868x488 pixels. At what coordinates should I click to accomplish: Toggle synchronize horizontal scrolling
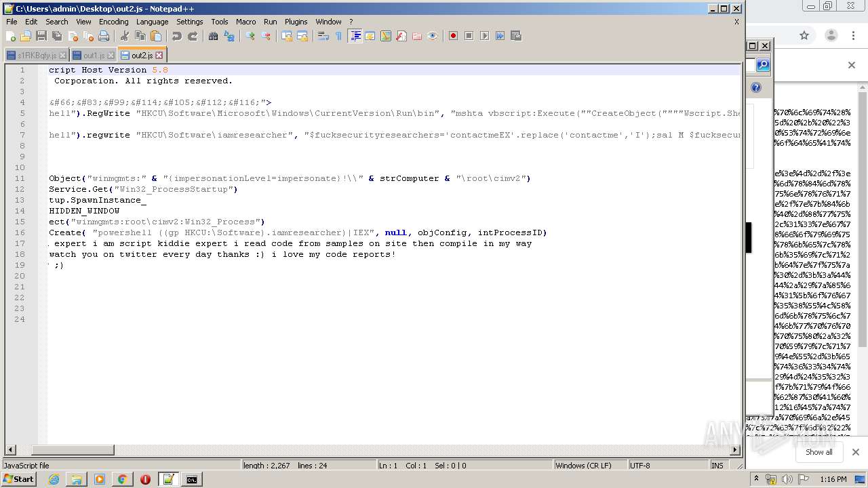(x=302, y=36)
